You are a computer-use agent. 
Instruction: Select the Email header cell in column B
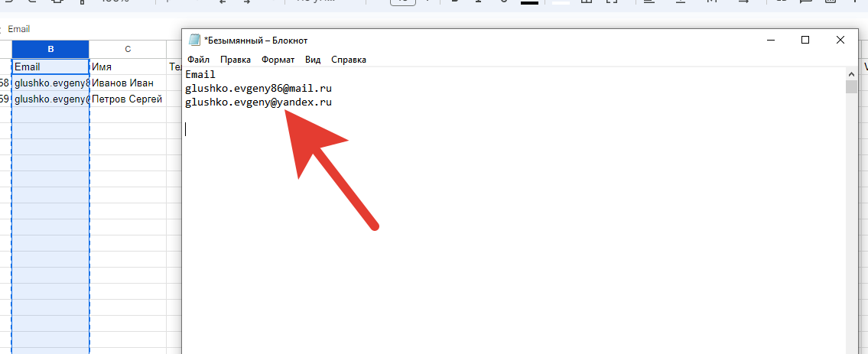pyautogui.click(x=50, y=67)
